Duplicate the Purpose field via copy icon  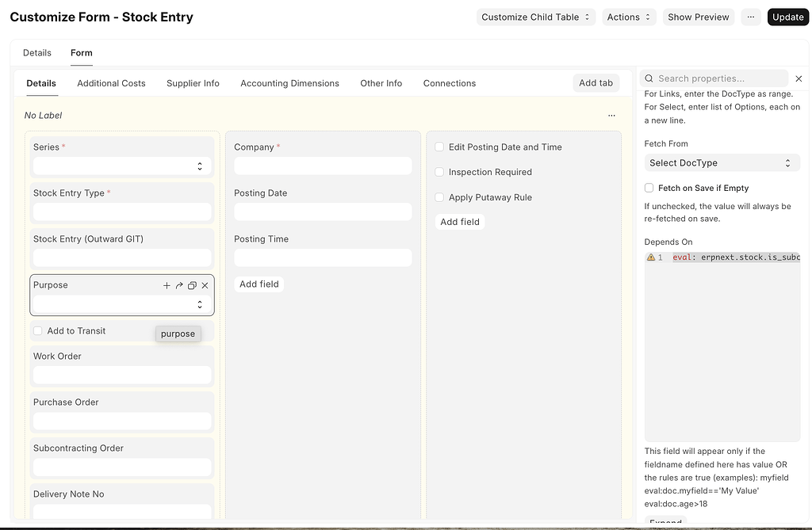pyautogui.click(x=191, y=285)
